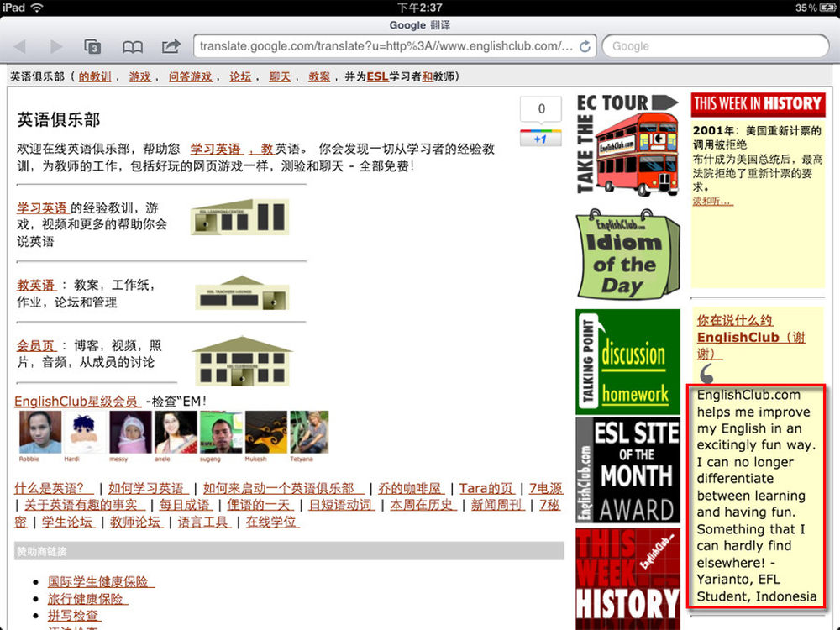This screenshot has width=840, height=630.
Task: Open the Safari pages switcher icon
Action: click(92, 46)
